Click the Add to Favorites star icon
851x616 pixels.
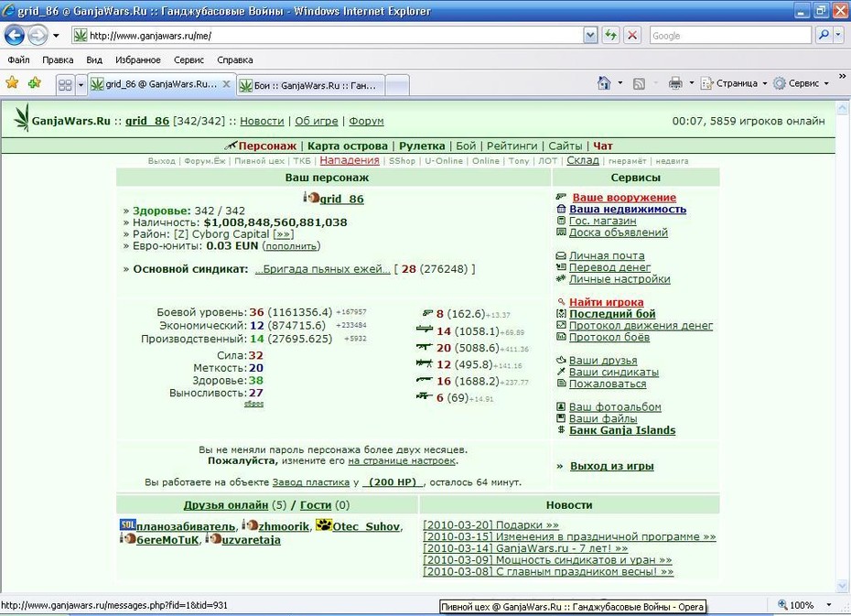tap(35, 83)
